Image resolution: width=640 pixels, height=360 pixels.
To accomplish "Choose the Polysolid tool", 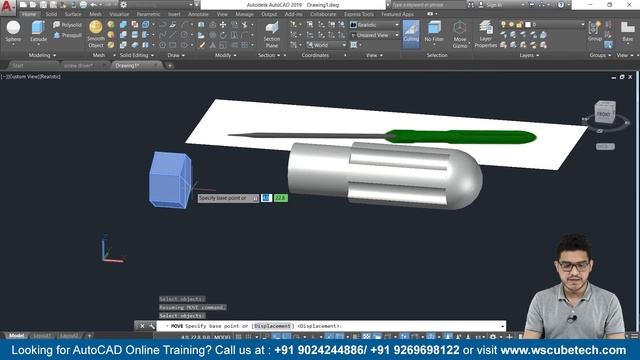I will [68, 25].
